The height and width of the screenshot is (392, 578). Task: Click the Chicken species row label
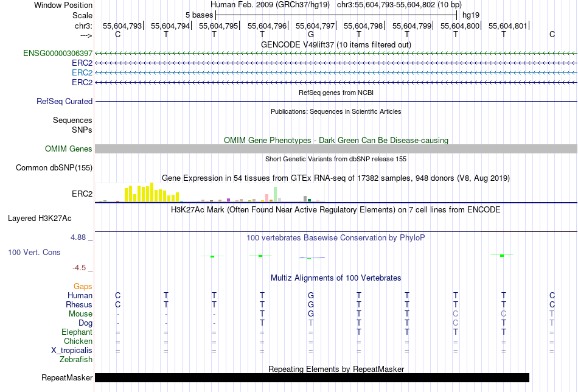click(x=78, y=341)
